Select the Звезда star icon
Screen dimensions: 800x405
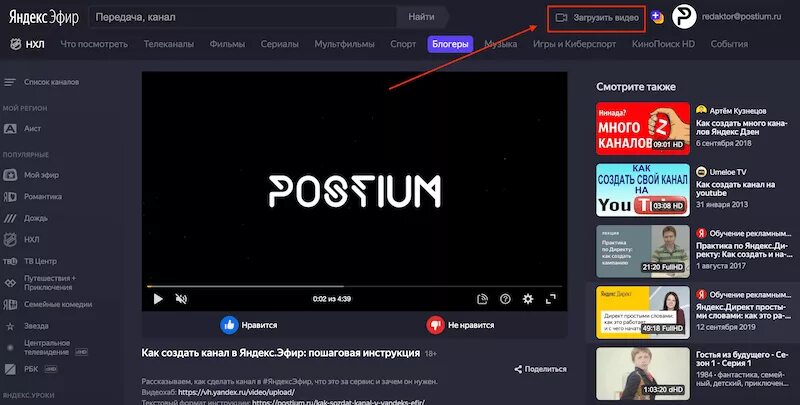(x=10, y=326)
